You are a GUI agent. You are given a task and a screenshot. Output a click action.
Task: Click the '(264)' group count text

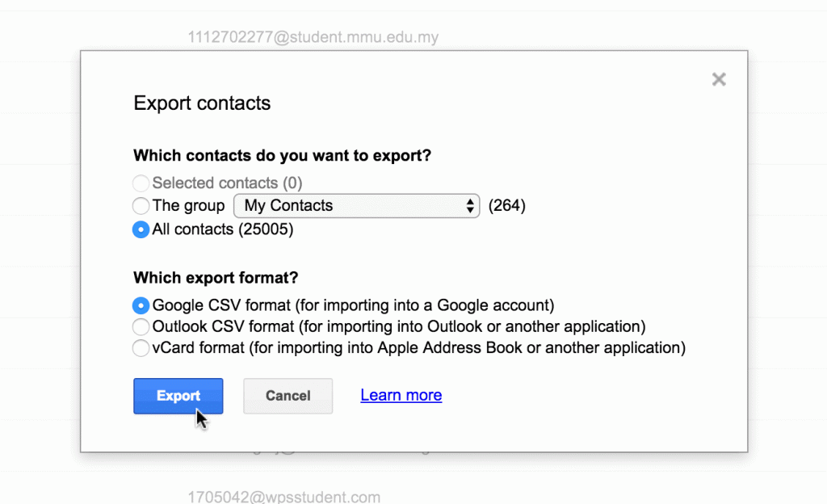507,206
